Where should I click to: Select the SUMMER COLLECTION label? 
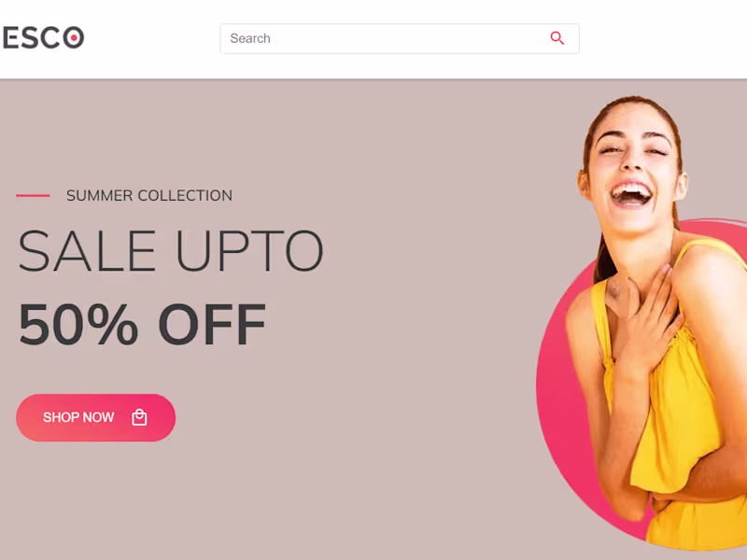(149, 195)
